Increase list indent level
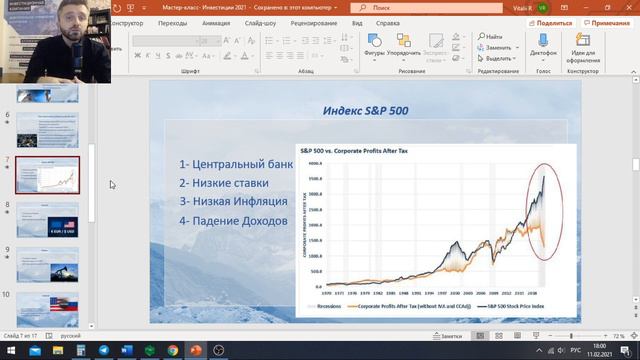This screenshot has width=640, height=360. pos(316,40)
